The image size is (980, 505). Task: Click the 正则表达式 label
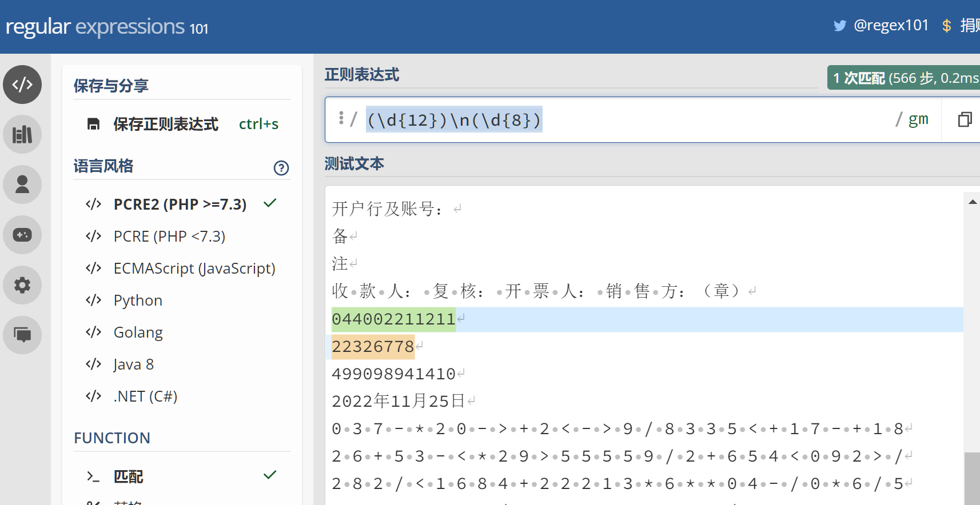point(362,75)
